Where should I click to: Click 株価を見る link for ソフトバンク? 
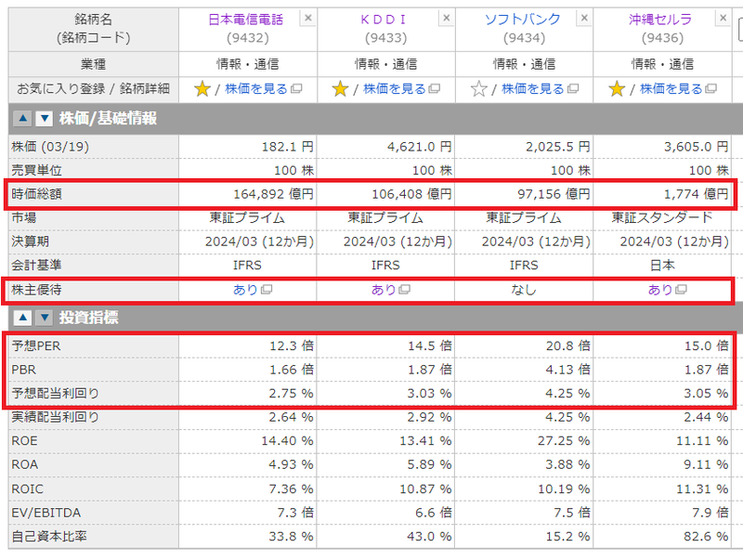(533, 88)
